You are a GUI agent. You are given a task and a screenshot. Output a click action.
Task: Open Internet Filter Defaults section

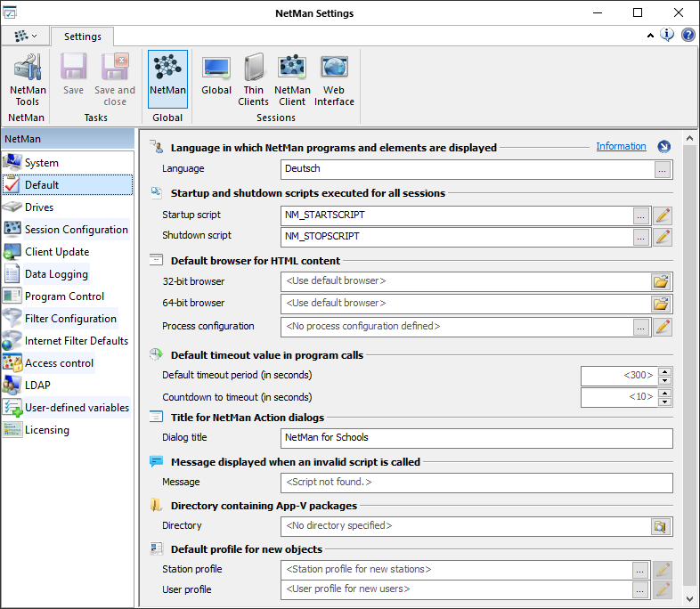tap(76, 341)
